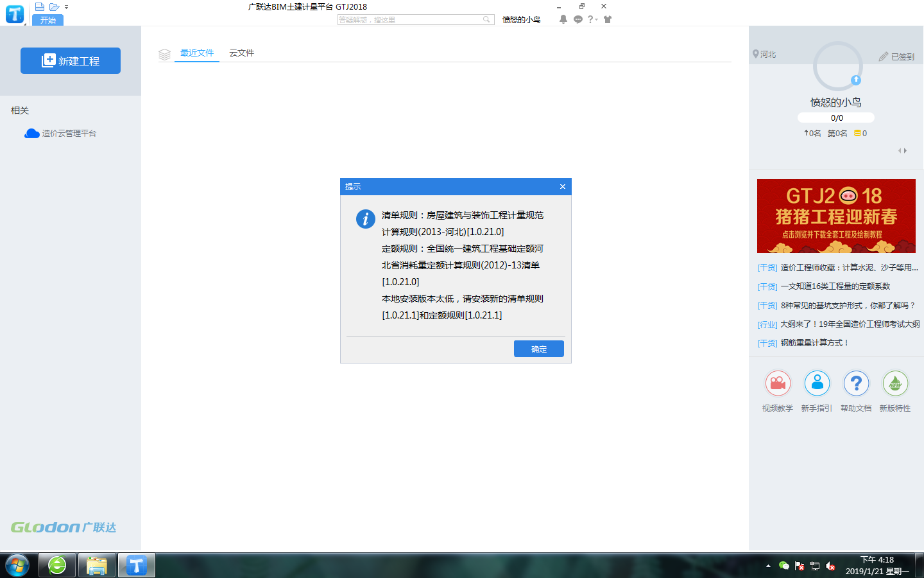
Task: Open 新手指引 person icon
Action: coord(817,383)
